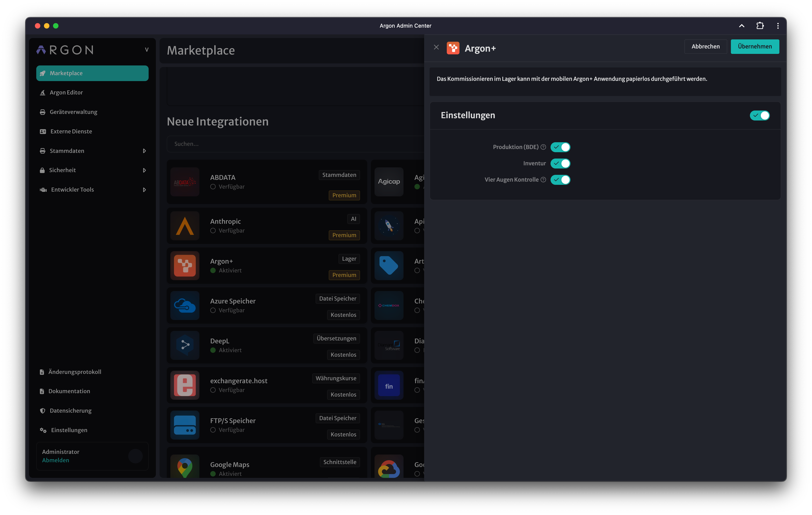Screen dimensions: 812x515
Task: Toggle the main Einstellungen switch
Action: (759, 116)
